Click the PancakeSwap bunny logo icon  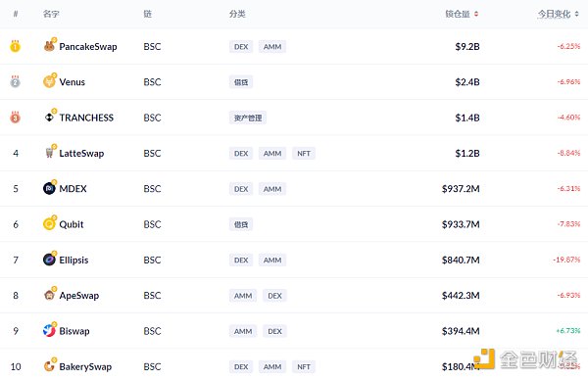pyautogui.click(x=49, y=46)
